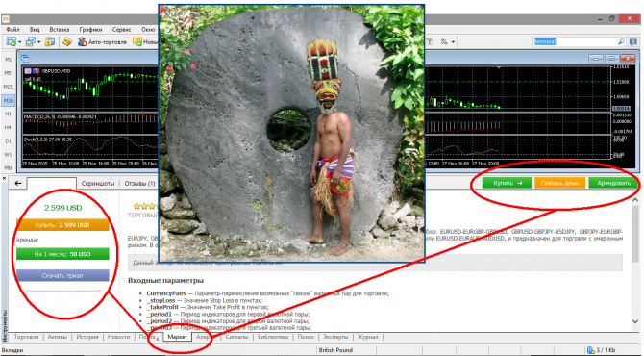This screenshot has width=644, height=356.
Task: Open the New Chart toolbar icon
Action: (x=12, y=42)
